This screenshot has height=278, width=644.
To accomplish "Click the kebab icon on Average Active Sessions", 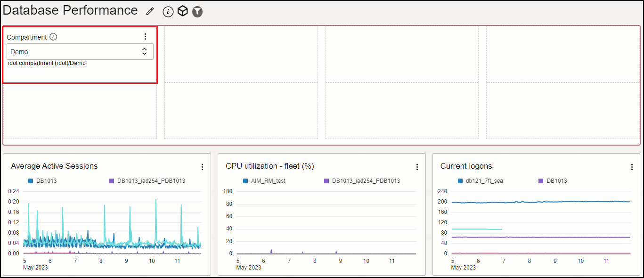I will (202, 166).
